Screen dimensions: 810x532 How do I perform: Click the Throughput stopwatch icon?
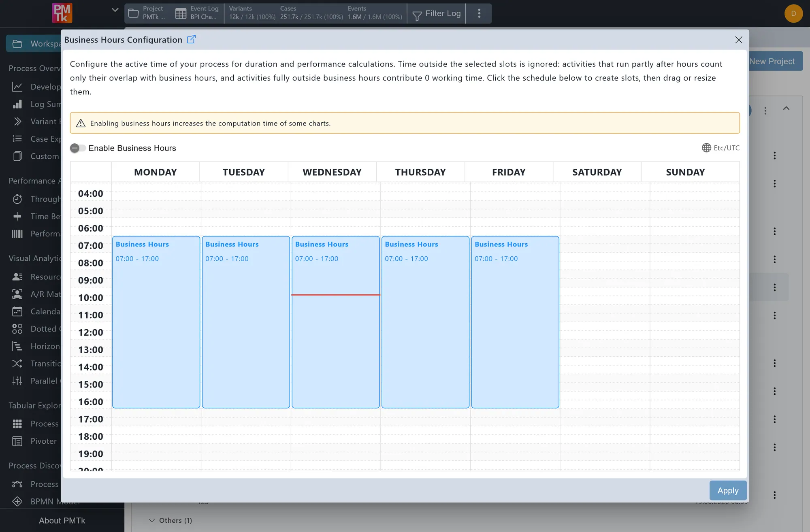[17, 199]
